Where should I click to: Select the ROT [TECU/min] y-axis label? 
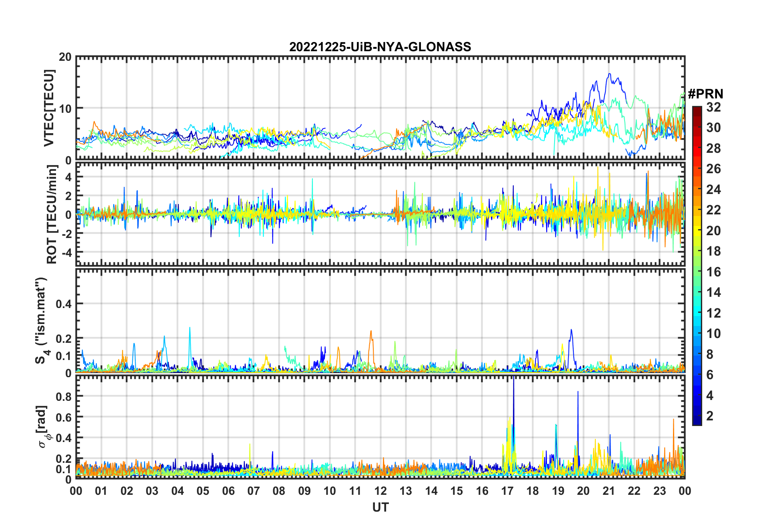[x=52, y=214]
